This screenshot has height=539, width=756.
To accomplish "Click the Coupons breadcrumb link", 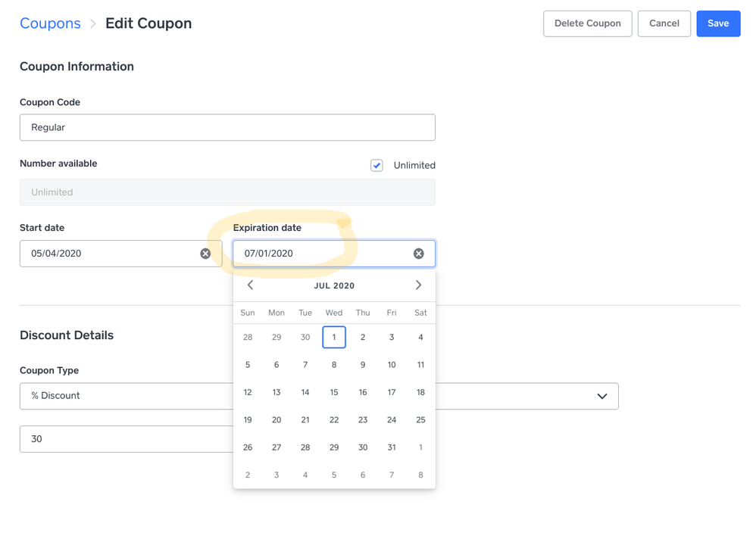I will coord(50,23).
